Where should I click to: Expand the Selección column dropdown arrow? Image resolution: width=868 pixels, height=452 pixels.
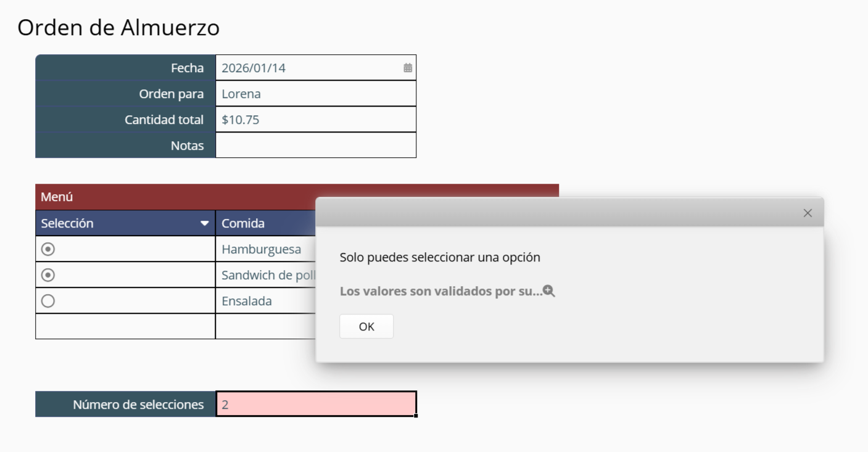click(x=205, y=223)
